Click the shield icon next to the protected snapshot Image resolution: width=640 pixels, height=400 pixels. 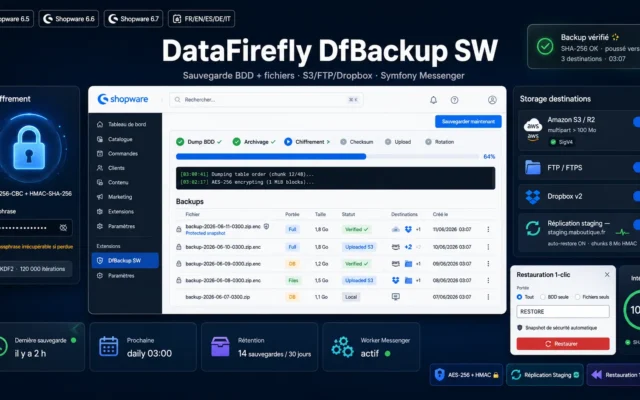point(266,226)
